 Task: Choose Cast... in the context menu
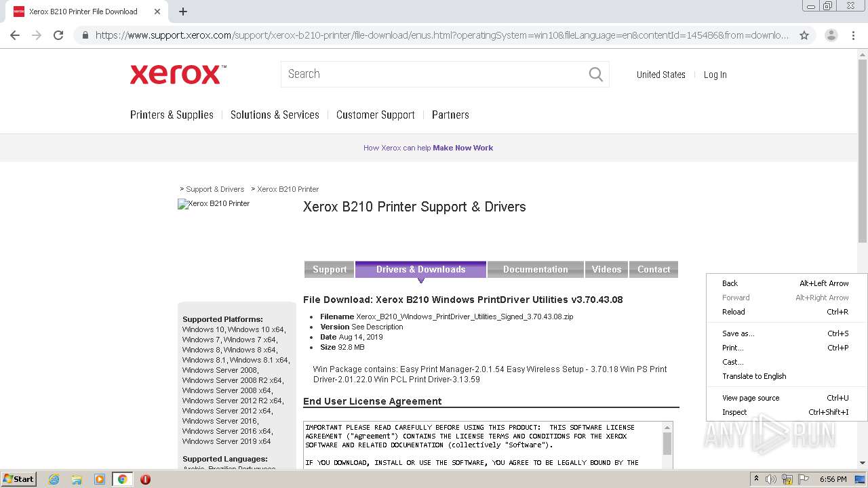[x=786, y=362]
